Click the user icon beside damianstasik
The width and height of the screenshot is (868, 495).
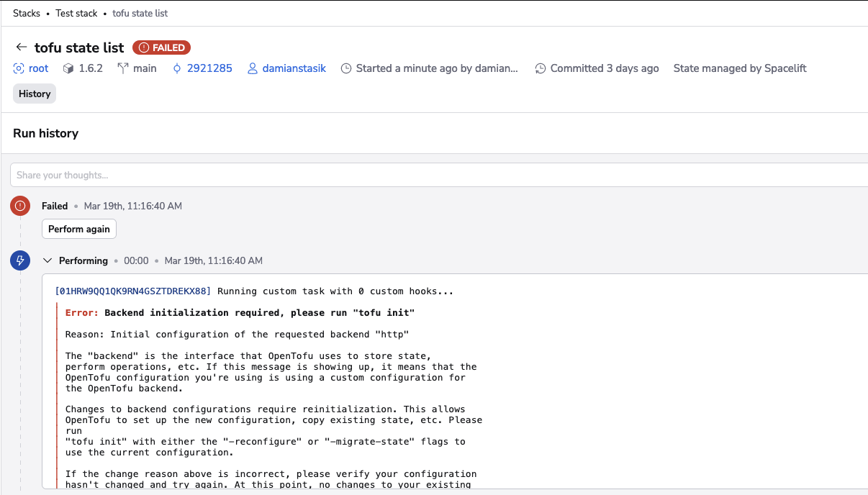coord(252,68)
